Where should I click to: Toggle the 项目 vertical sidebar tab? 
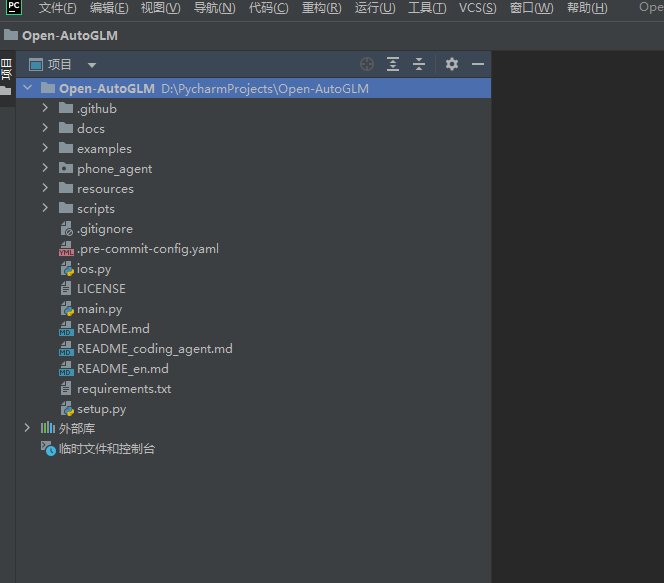pyautogui.click(x=7, y=70)
